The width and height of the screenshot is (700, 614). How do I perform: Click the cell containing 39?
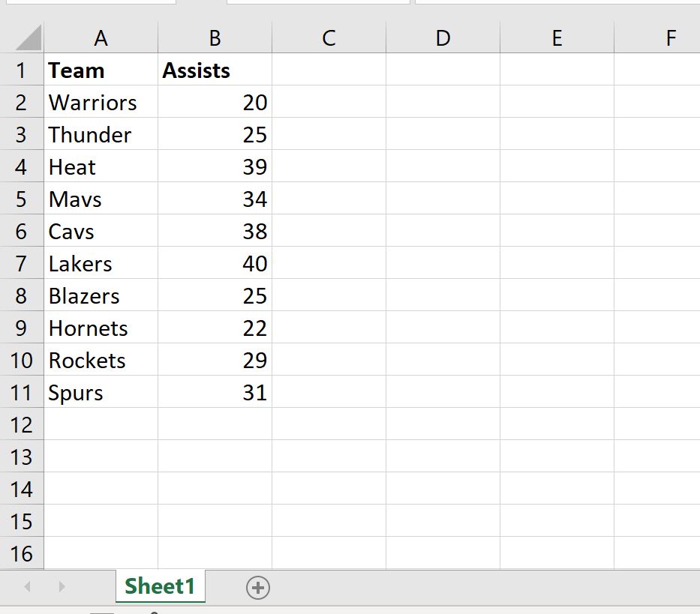point(215,167)
